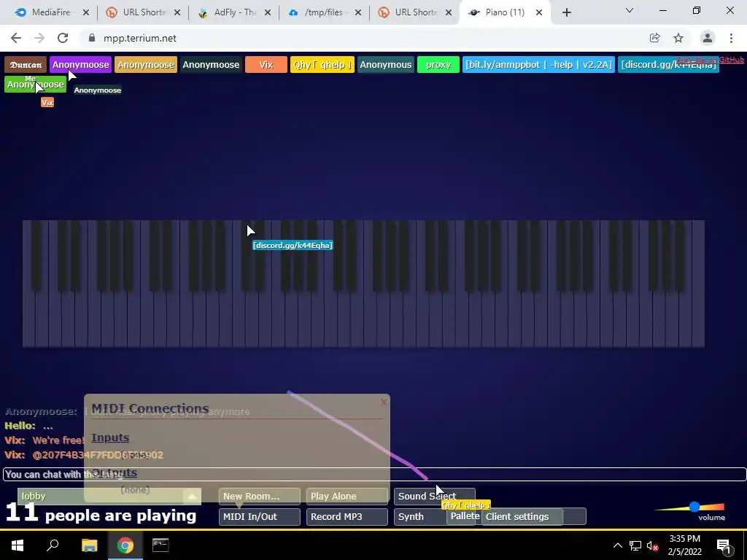The width and height of the screenshot is (747, 560).
Task: Click the muted speaker tray icon
Action: tap(653, 545)
